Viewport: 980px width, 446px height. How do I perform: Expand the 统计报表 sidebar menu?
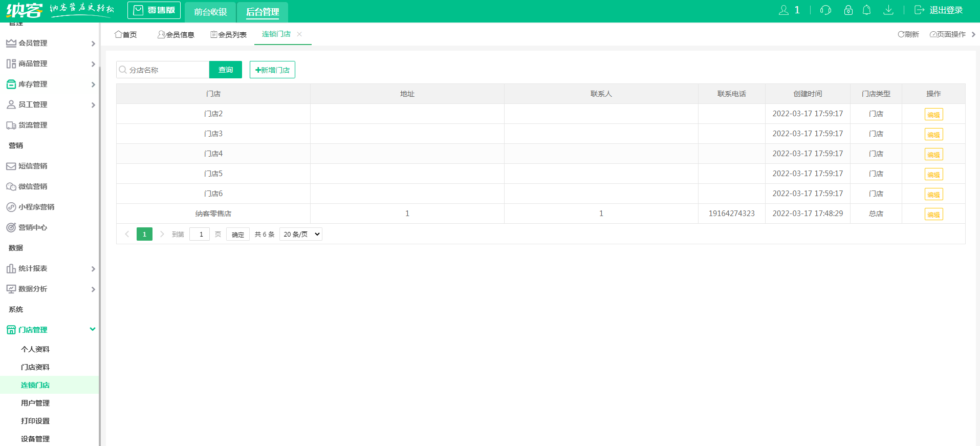[x=49, y=268]
